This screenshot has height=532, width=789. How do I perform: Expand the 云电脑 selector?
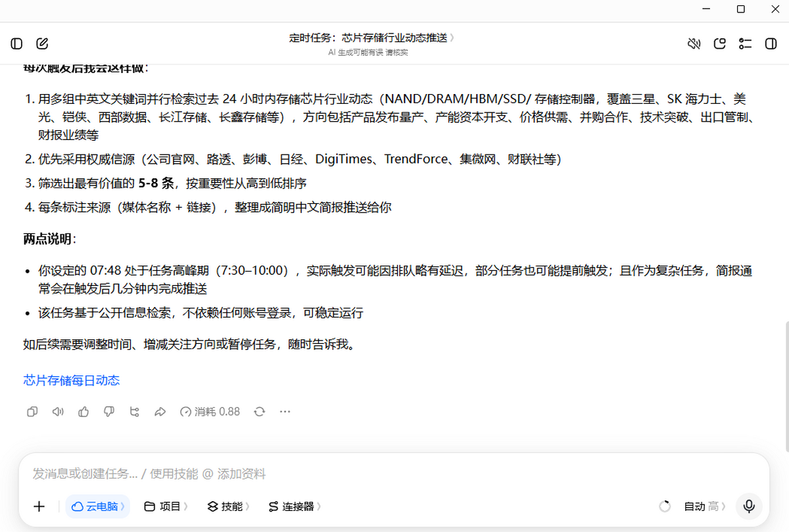click(98, 506)
